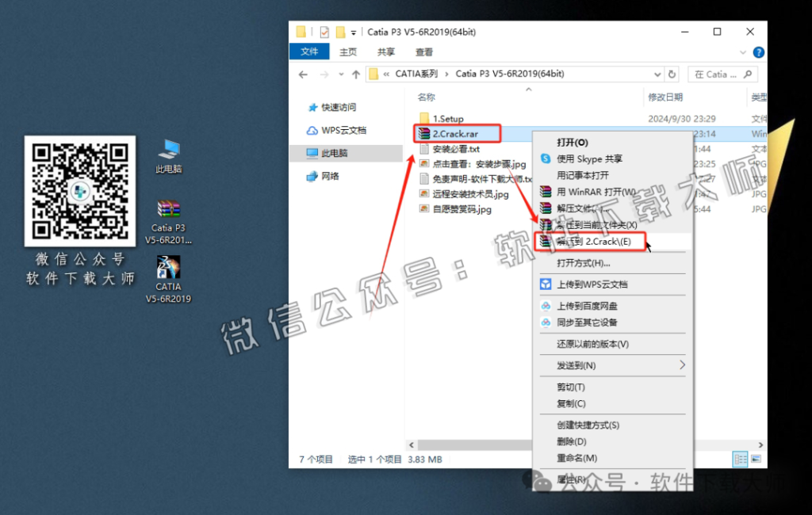
Task: Open 此电脑 from the desktop
Action: (168, 147)
